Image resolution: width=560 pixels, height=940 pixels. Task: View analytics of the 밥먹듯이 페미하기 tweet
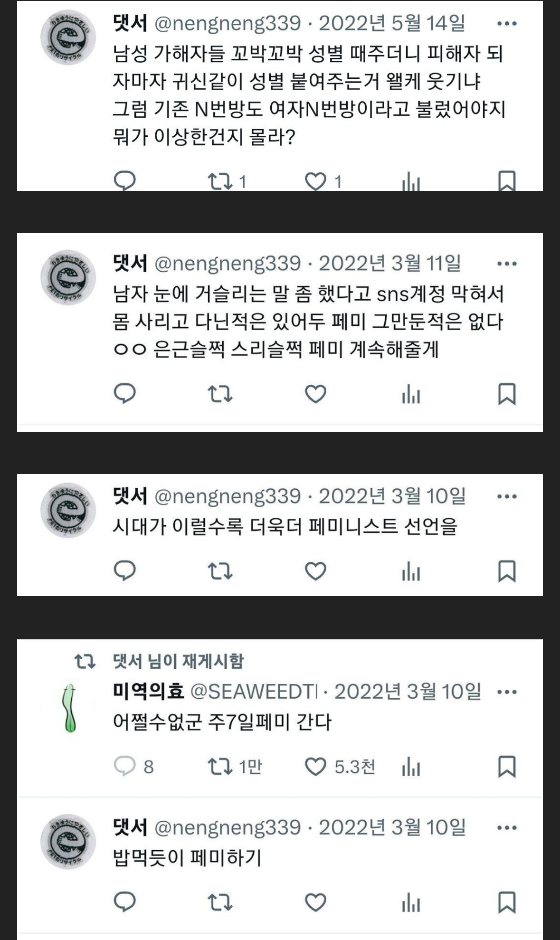click(411, 902)
